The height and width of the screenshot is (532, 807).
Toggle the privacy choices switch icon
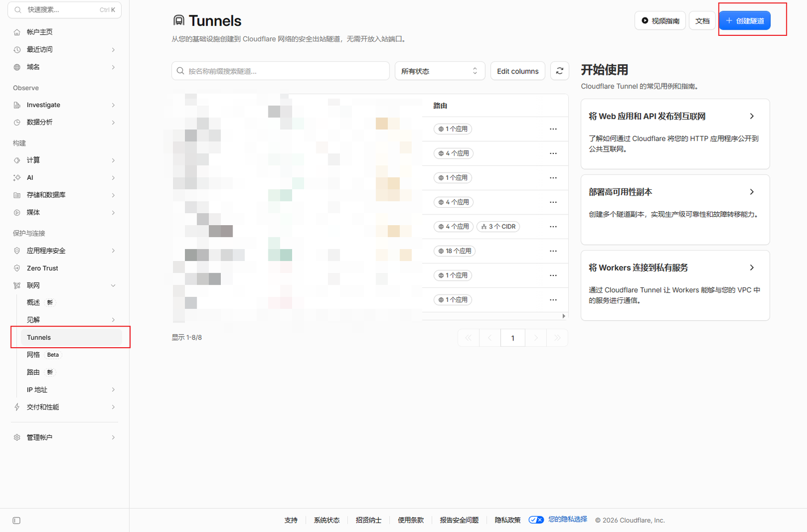click(536, 520)
